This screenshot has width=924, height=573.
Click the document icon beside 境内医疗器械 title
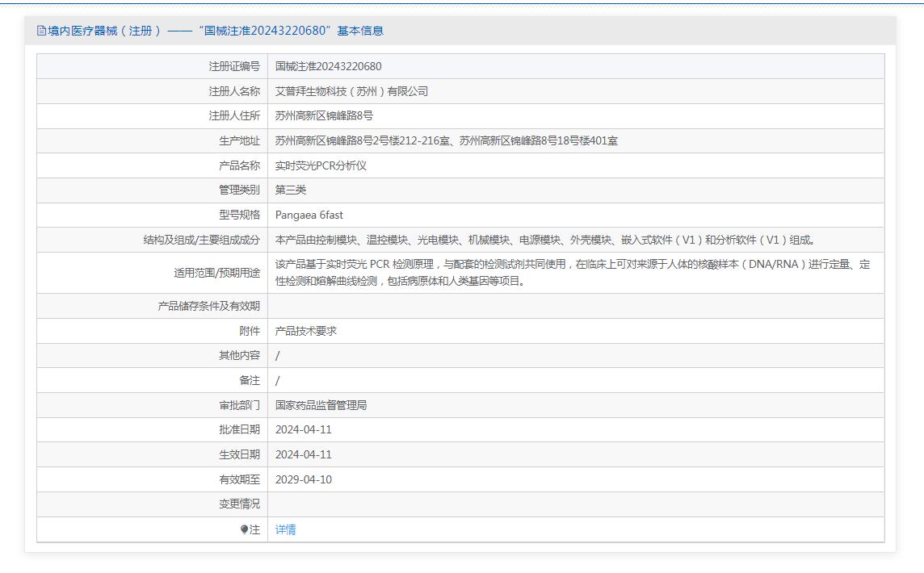41,31
